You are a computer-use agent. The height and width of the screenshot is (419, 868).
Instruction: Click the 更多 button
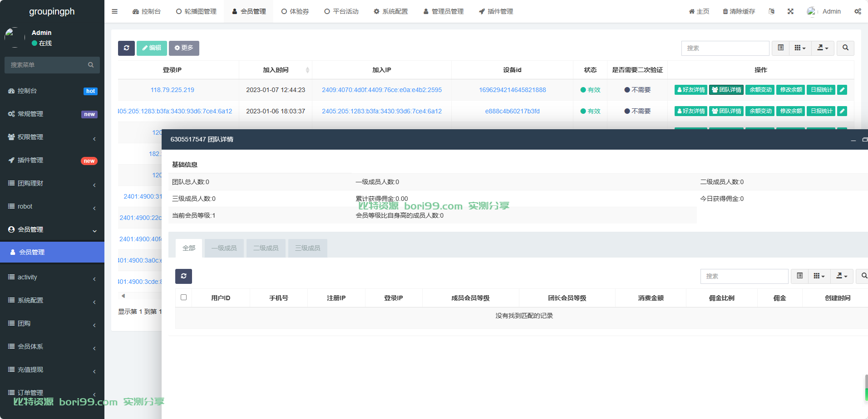[x=184, y=48]
